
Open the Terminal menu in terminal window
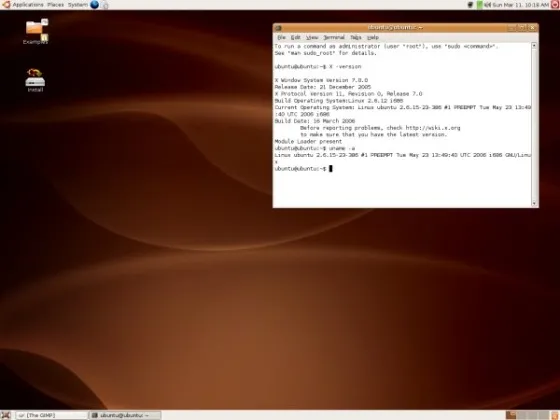tap(334, 37)
